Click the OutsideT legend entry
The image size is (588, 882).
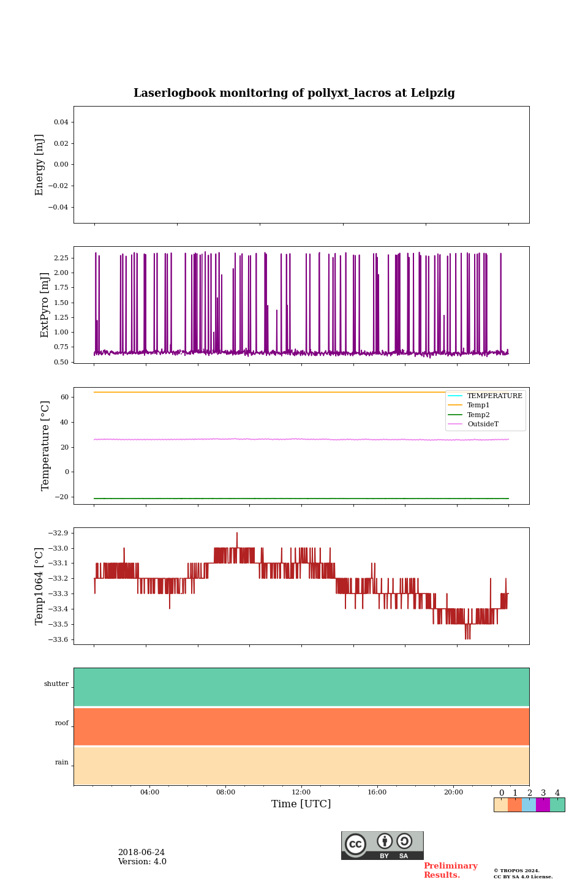pyautogui.click(x=473, y=424)
